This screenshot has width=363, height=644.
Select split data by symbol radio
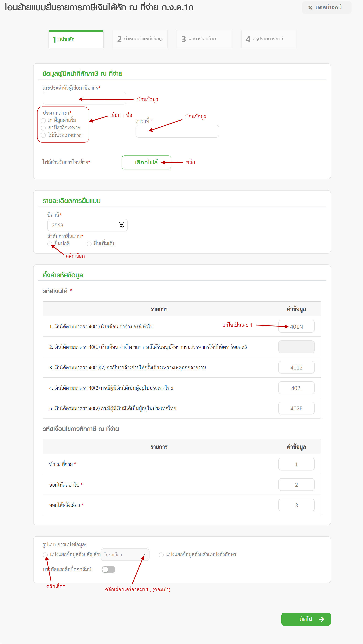(x=45, y=555)
